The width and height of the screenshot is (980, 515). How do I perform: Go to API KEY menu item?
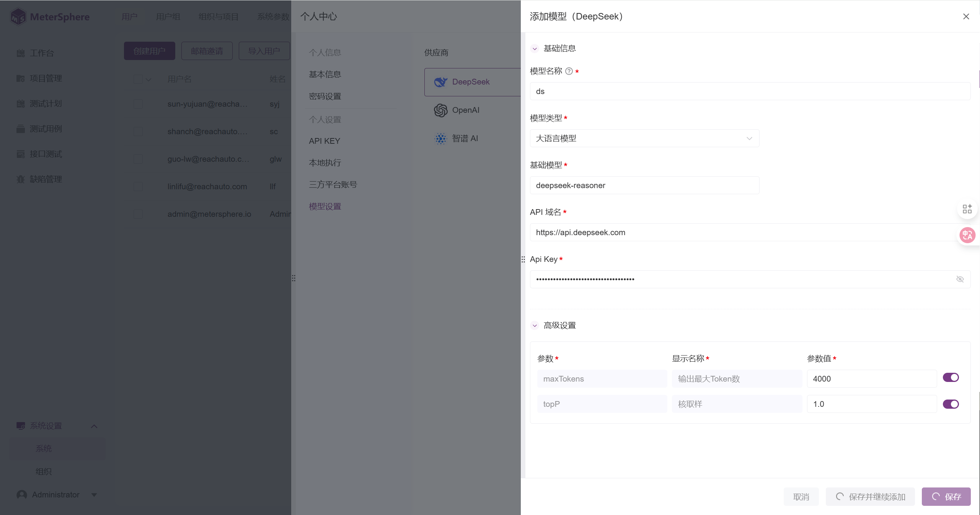[x=324, y=141]
